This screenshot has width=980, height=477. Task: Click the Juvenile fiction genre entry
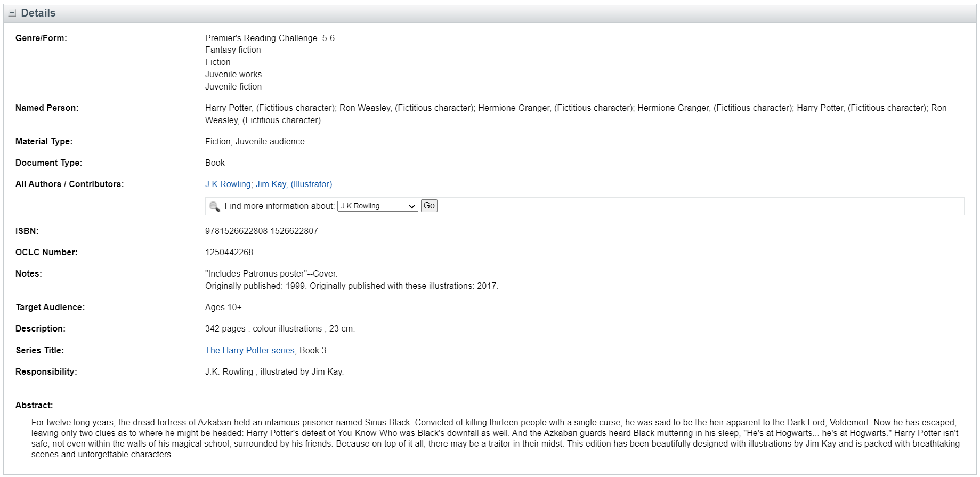click(x=233, y=86)
